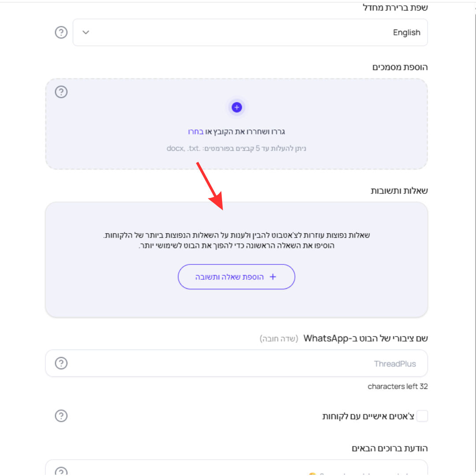The height and width of the screenshot is (476, 476).
Task: Open the English language combo box
Action: (x=250, y=32)
